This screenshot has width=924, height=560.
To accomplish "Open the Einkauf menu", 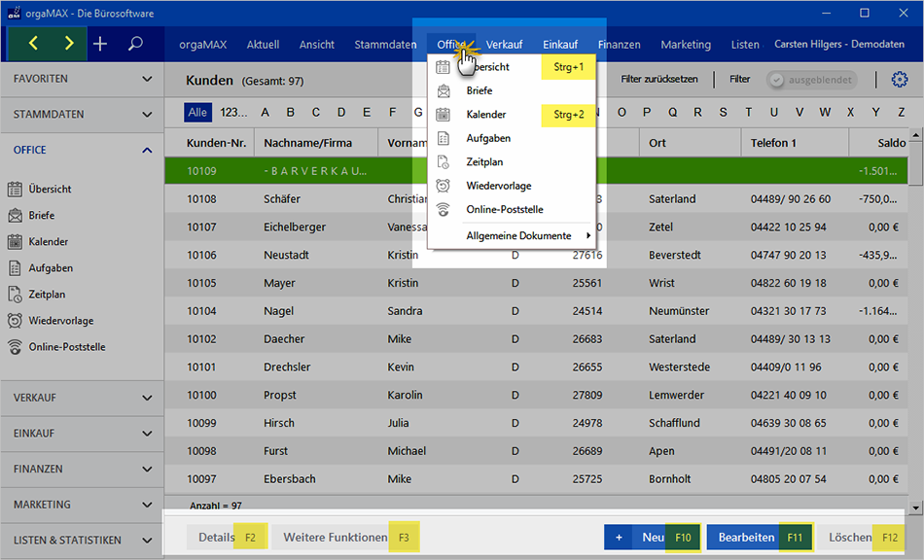I will tap(560, 44).
